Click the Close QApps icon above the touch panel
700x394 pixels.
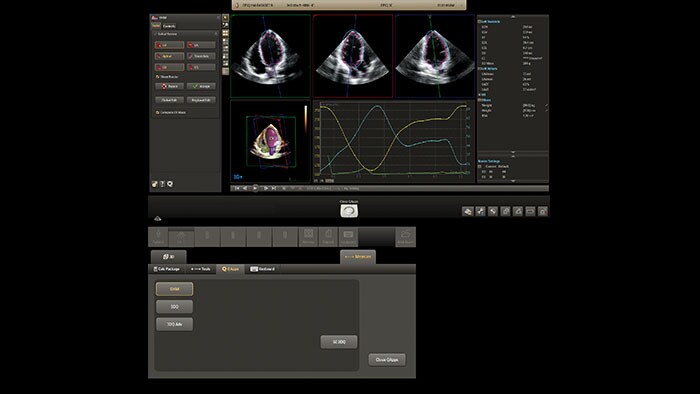[349, 211]
